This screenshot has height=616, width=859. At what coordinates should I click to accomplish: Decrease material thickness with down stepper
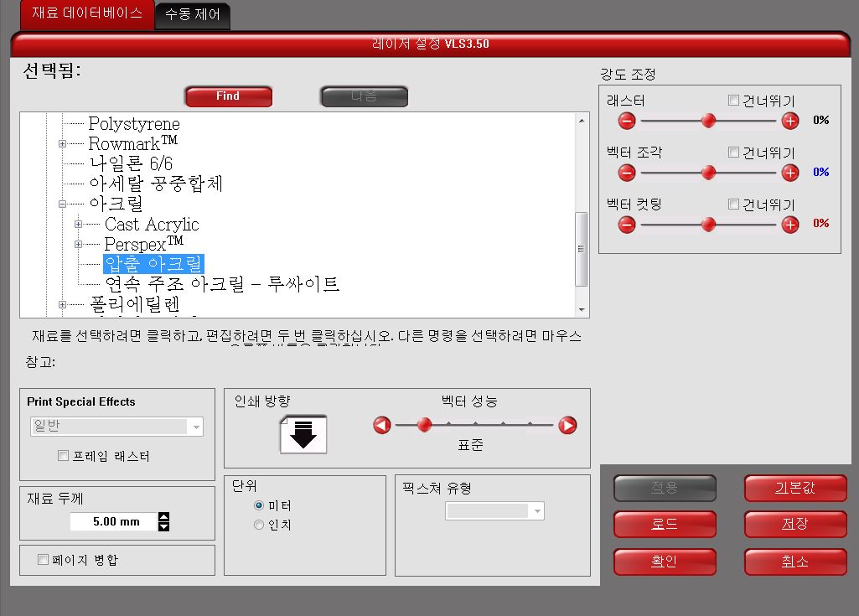point(163,526)
